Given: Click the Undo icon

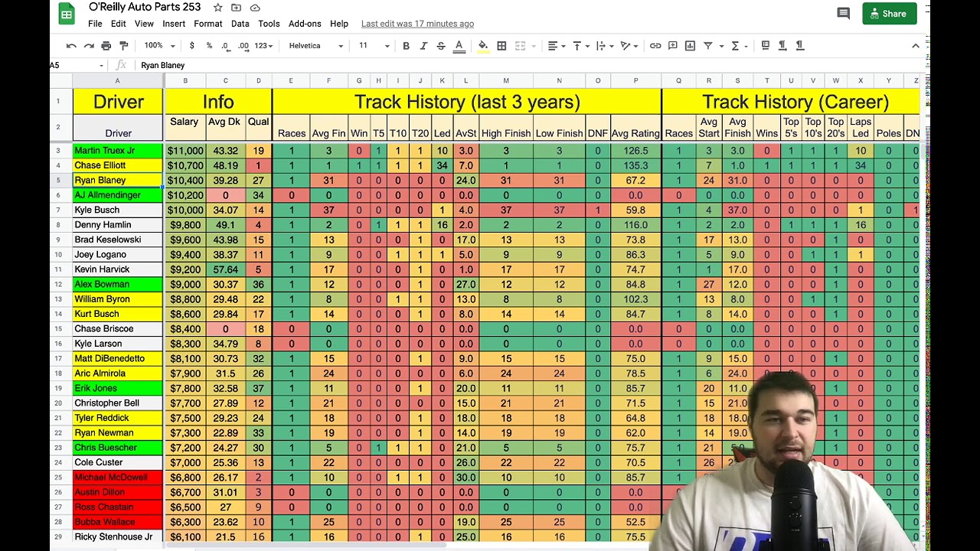Looking at the screenshot, I should click(x=71, y=46).
